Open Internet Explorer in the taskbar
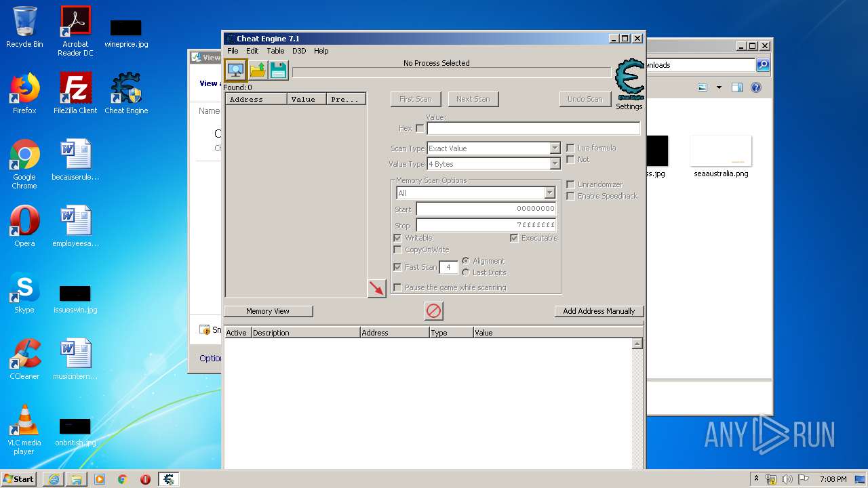This screenshot has height=488, width=868. (54, 479)
